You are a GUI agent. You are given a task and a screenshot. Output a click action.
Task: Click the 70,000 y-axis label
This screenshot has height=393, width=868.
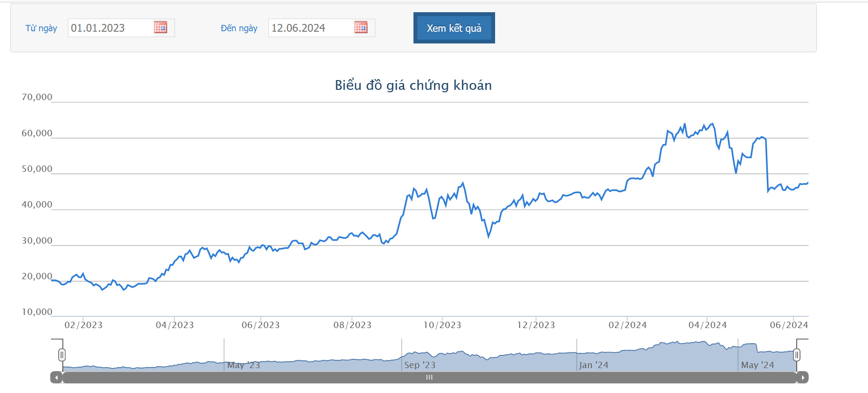tap(37, 97)
